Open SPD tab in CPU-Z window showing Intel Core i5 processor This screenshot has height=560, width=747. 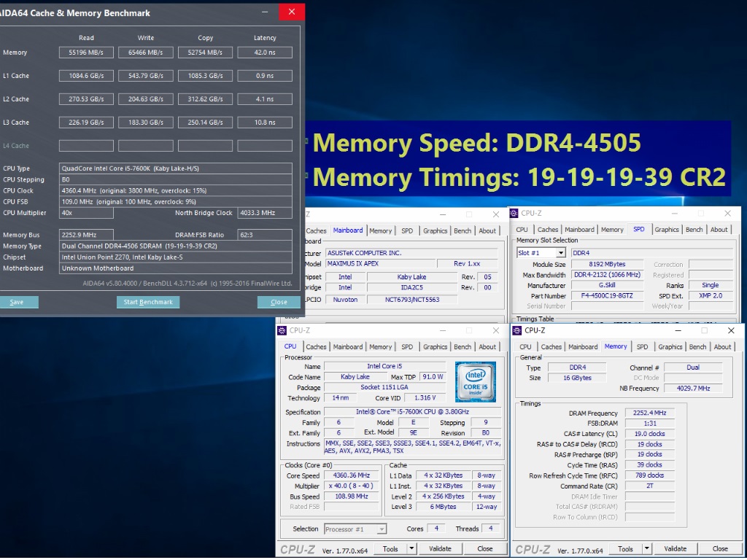(407, 346)
